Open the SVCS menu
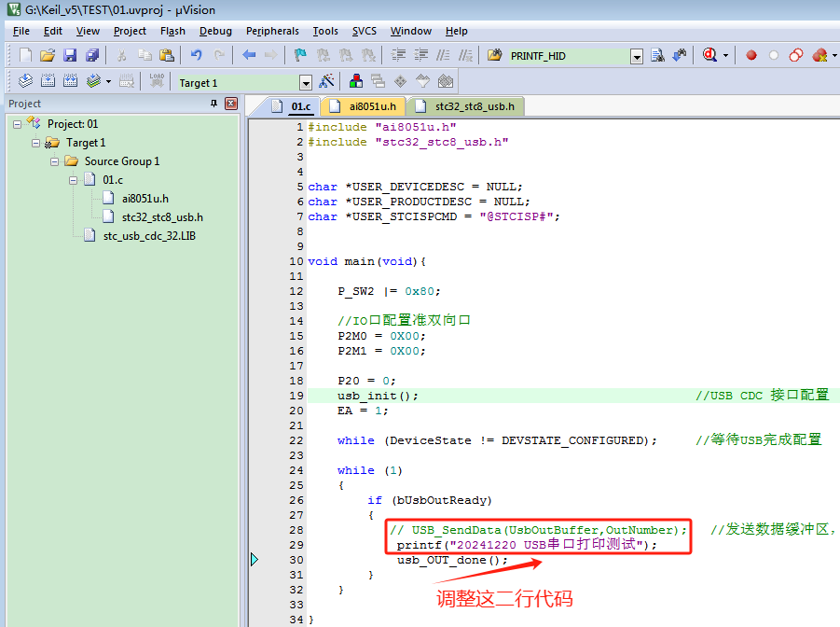840x627 pixels. [365, 31]
